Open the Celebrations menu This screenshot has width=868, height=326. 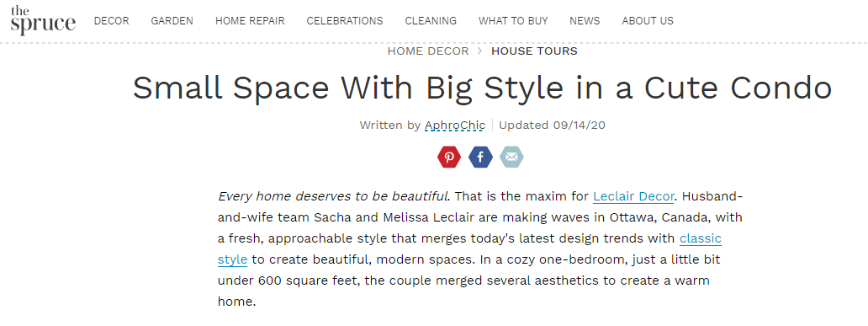click(345, 21)
